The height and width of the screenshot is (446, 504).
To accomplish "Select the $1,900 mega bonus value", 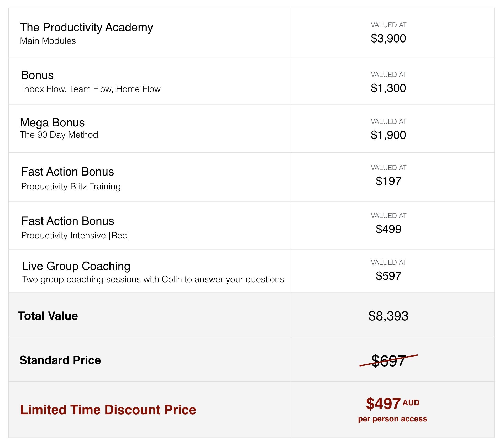I will pos(388,135).
